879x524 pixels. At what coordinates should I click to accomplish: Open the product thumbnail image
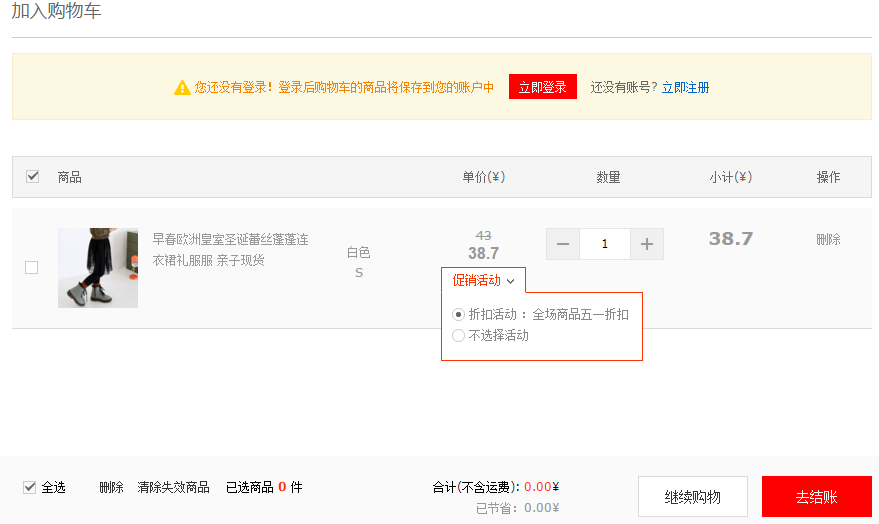point(98,267)
